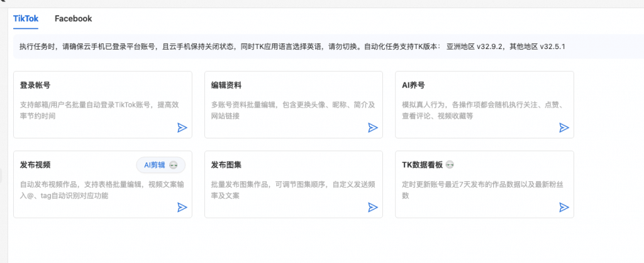Screen dimensions: 644x263
Task: Click the paper-plane icon in 发布图集 card
Action: point(373,207)
